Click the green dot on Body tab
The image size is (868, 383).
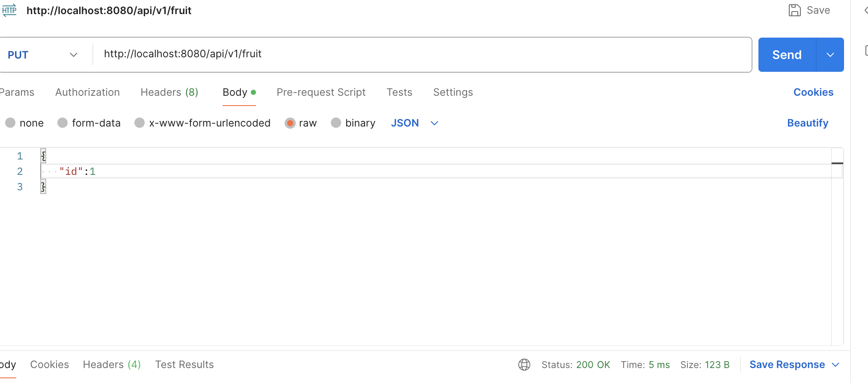coord(253,92)
